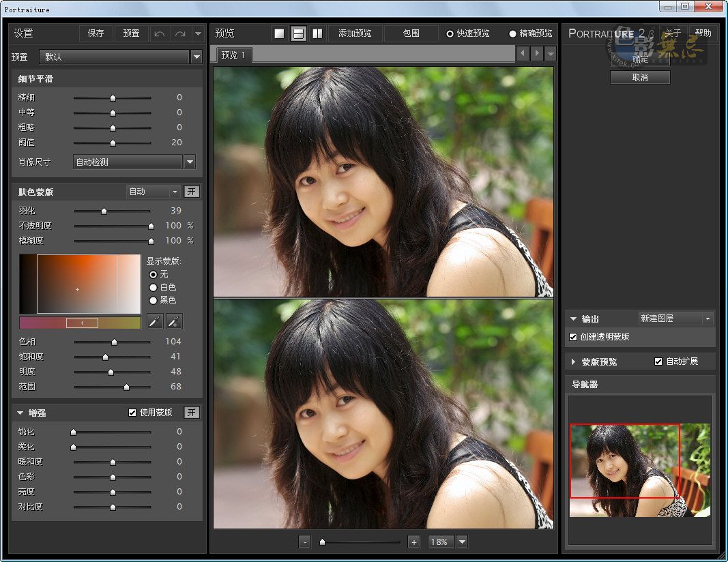Expand the 蒙版预览 section
The height and width of the screenshot is (562, 728).
pos(574,361)
